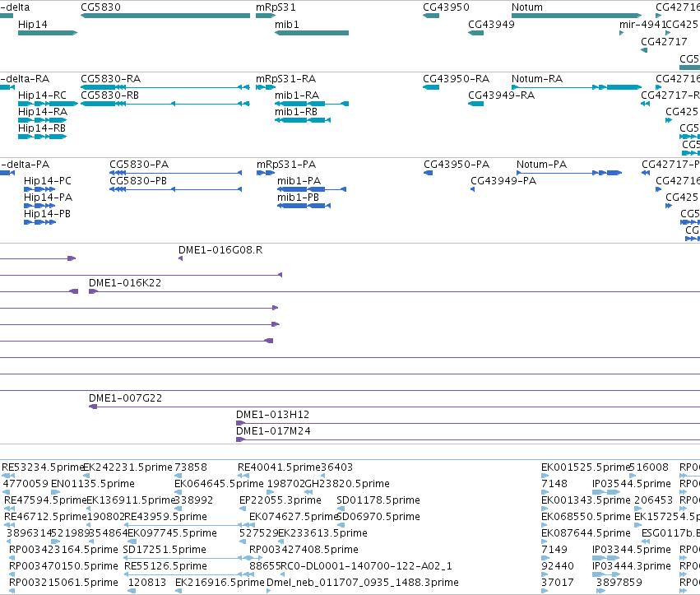Select the RP003427408.5prime EST label
Image resolution: width=700 pixels, height=595 pixels.
[304, 550]
